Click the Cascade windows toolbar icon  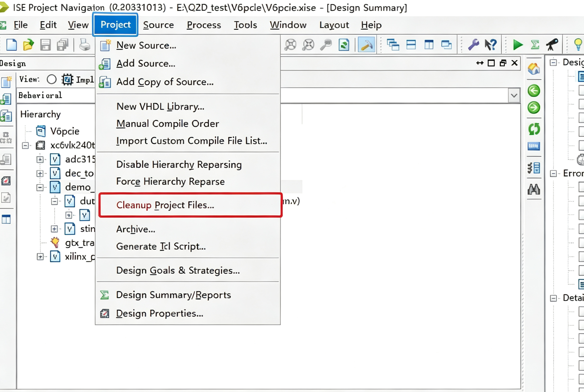(393, 45)
